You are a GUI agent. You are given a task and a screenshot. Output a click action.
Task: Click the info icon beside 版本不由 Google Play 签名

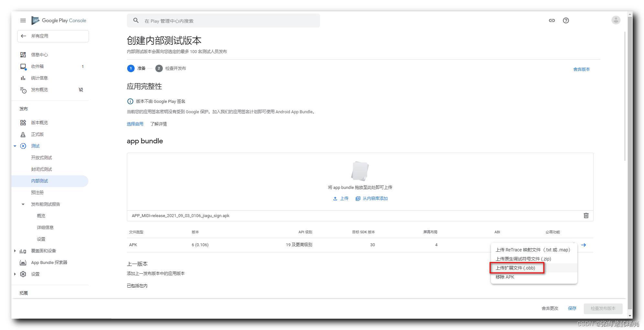point(130,101)
